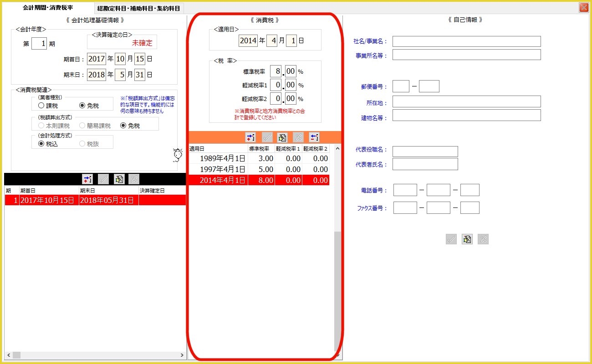Click the edit icon under the fax number fields

click(467, 239)
